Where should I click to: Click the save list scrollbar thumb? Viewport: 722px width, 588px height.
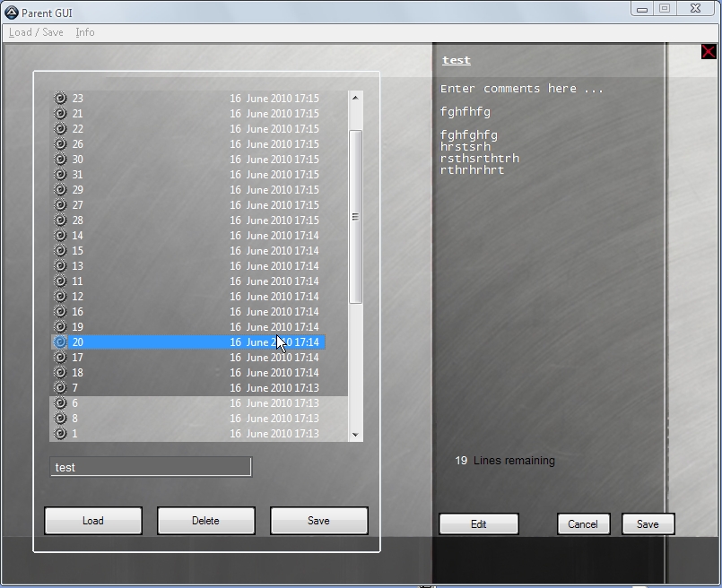point(355,216)
